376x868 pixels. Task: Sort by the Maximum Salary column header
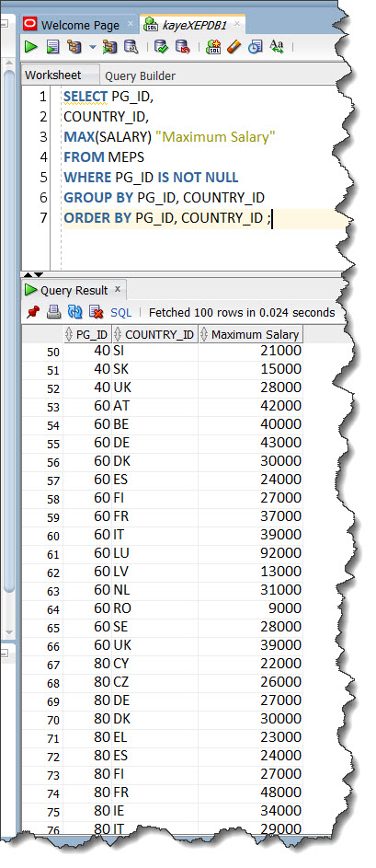(250, 334)
